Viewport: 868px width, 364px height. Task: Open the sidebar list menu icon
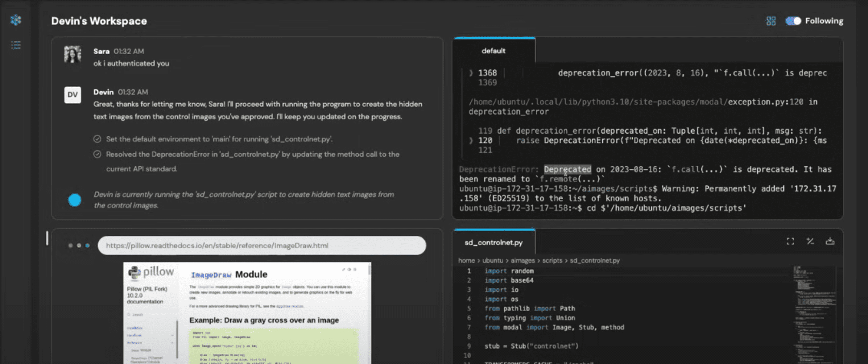pos(15,45)
